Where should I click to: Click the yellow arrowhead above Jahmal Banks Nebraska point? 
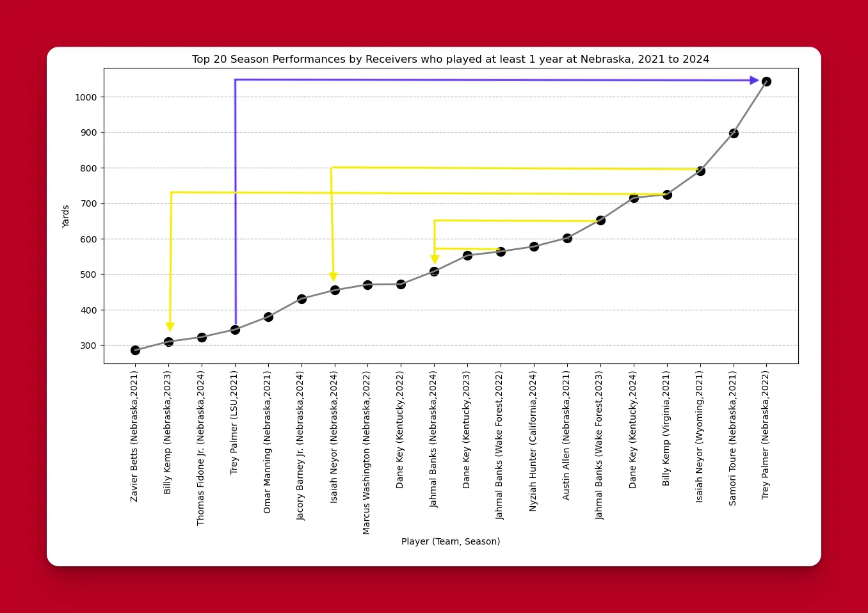(x=435, y=259)
